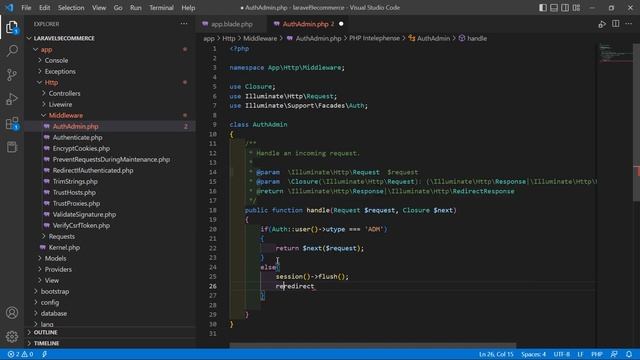Open the Run and Debug view
Viewport: 640px width, 360px height.
12,99
